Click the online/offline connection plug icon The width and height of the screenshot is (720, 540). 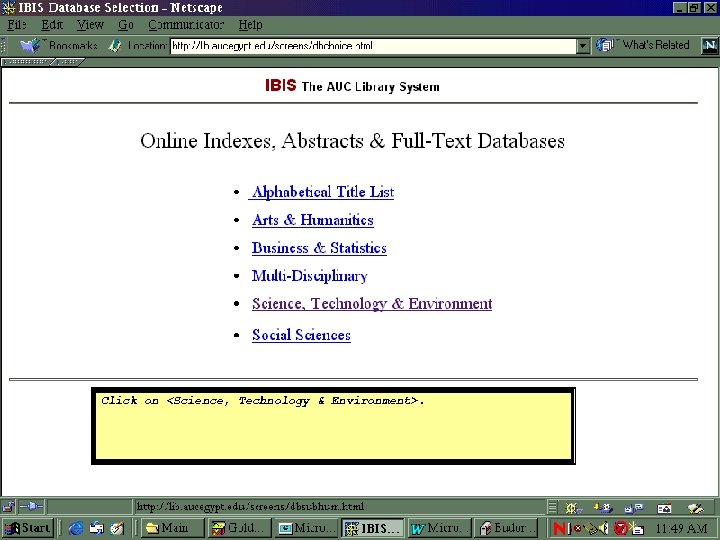(31, 506)
